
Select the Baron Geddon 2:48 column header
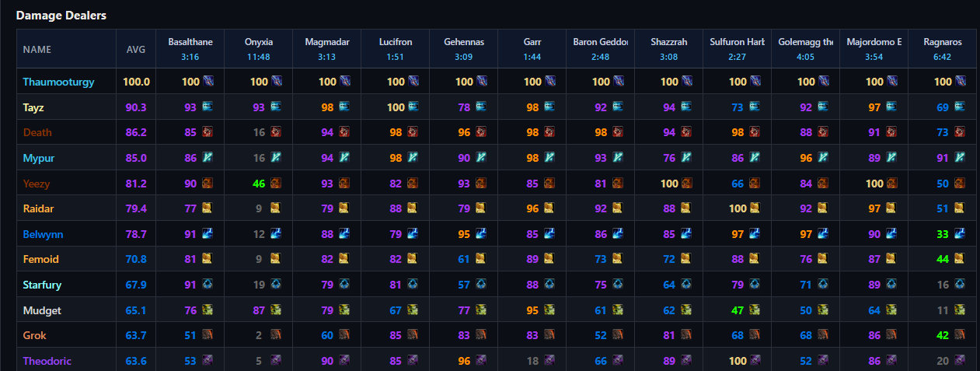pyautogui.click(x=601, y=49)
